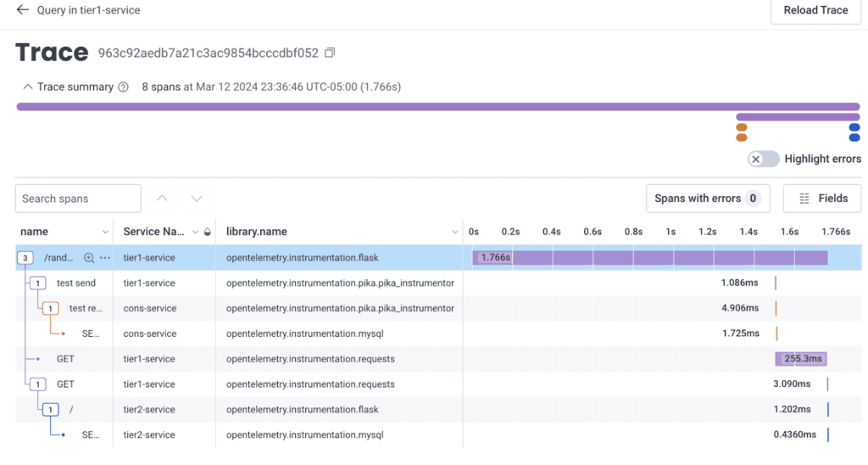Open the Service Name column dropdown chevron

(195, 232)
